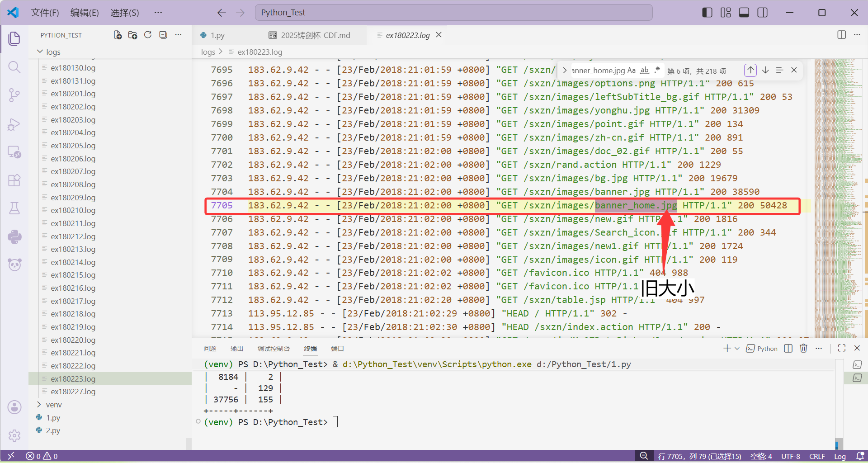The image size is (868, 463).
Task: Click the logs breadcrumb segment
Action: pyautogui.click(x=208, y=52)
